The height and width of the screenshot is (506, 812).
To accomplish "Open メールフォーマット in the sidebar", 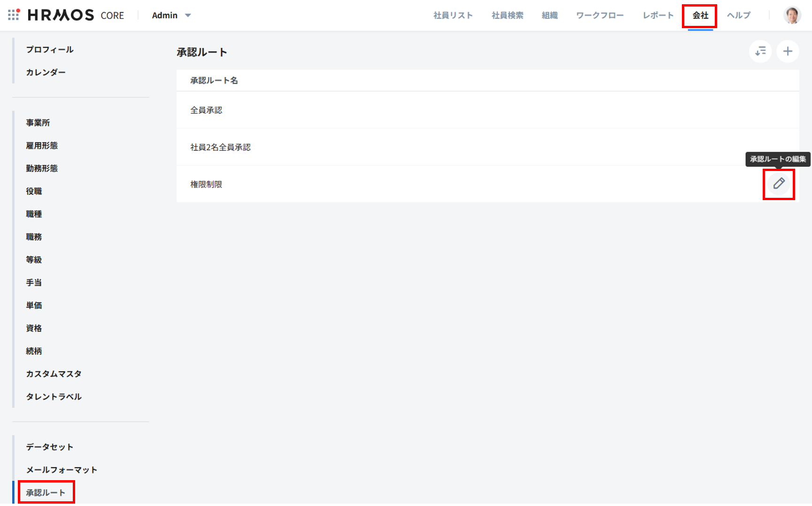I will (62, 470).
